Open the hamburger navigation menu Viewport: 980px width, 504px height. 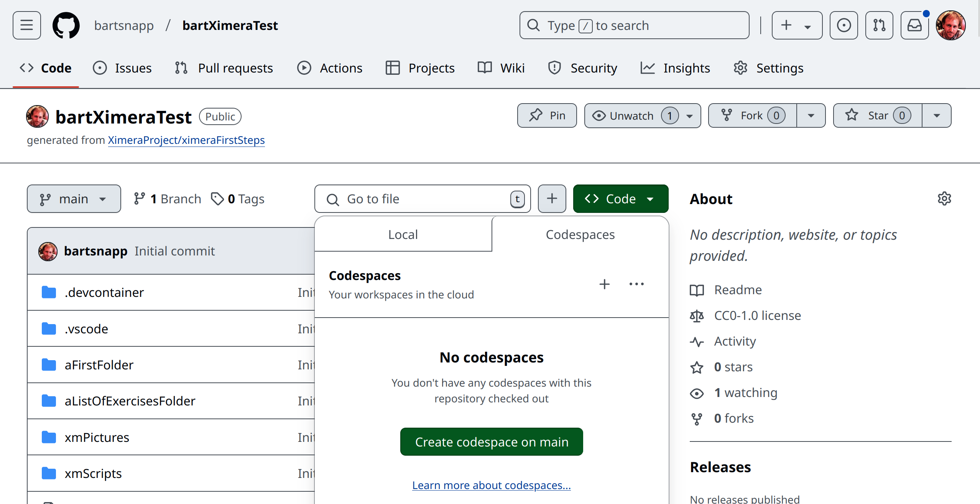click(26, 25)
